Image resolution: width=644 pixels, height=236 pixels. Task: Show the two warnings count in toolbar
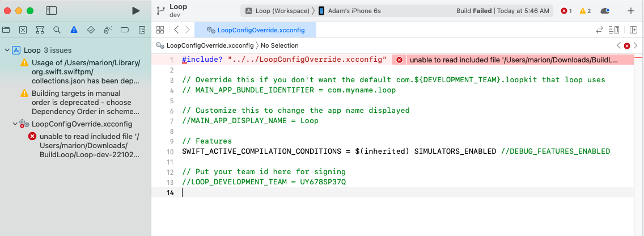pyautogui.click(x=585, y=11)
